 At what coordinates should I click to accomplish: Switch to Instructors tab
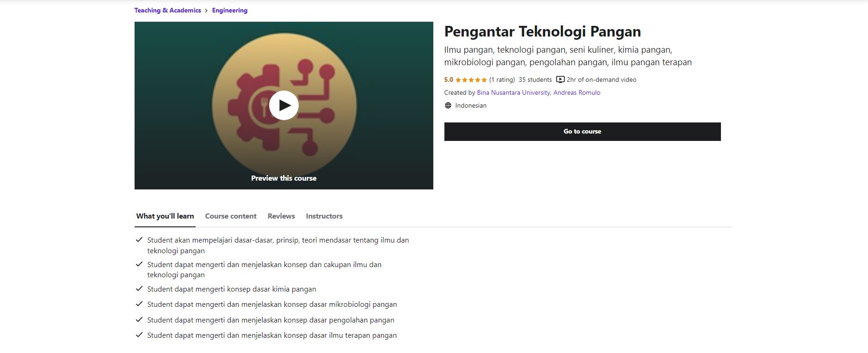[324, 216]
